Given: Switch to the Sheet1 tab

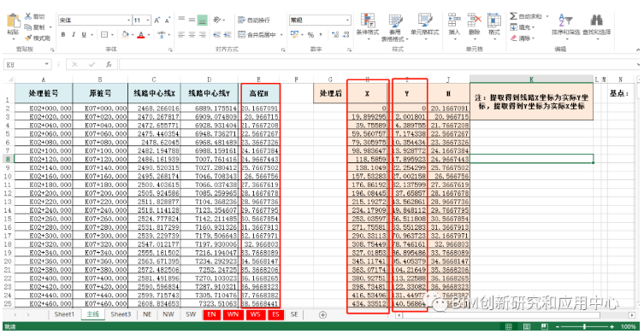Looking at the screenshot, I should pos(64,314).
